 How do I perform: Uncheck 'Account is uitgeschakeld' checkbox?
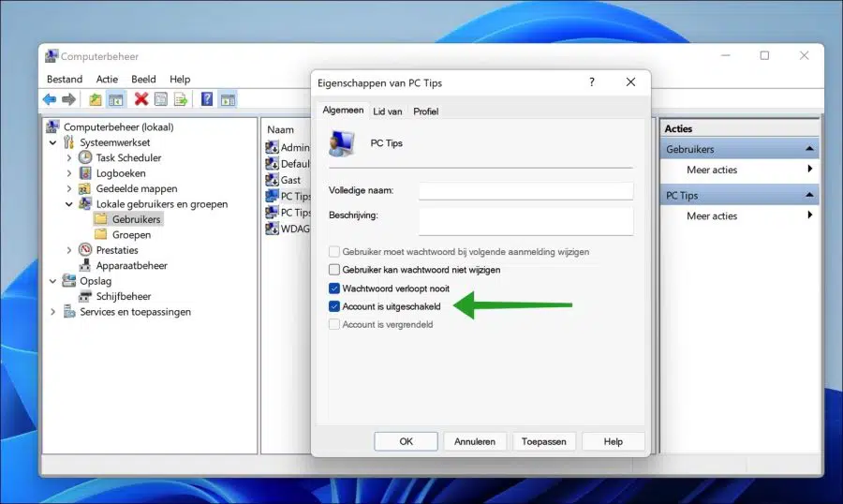point(334,306)
